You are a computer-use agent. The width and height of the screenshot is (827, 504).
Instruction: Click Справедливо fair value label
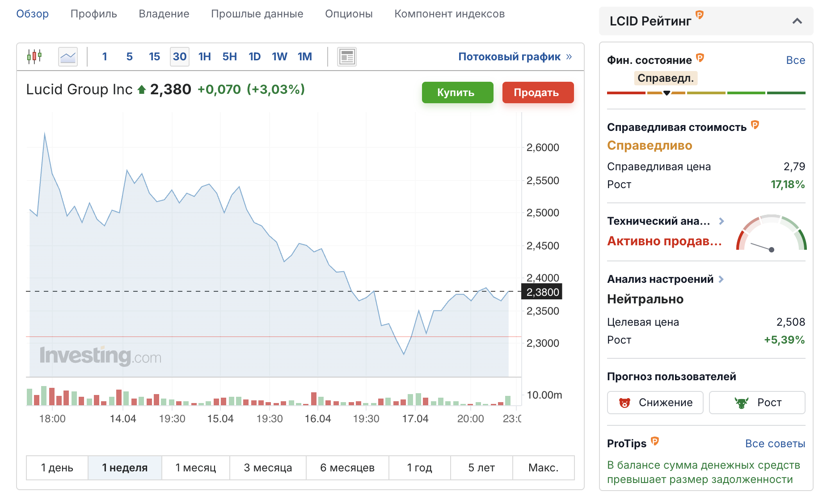tap(650, 146)
